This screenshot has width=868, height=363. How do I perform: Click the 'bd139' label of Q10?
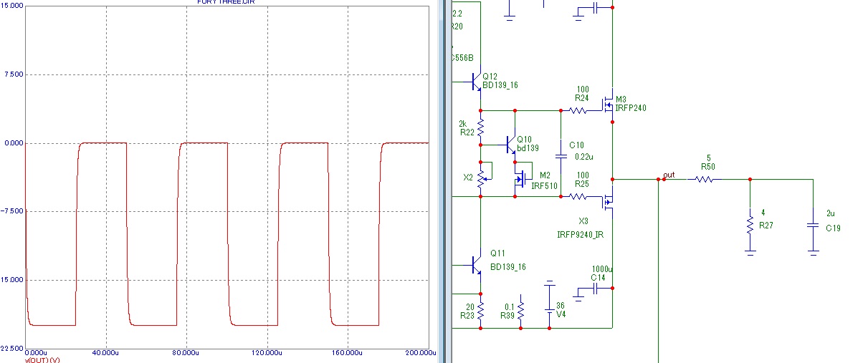coord(528,147)
